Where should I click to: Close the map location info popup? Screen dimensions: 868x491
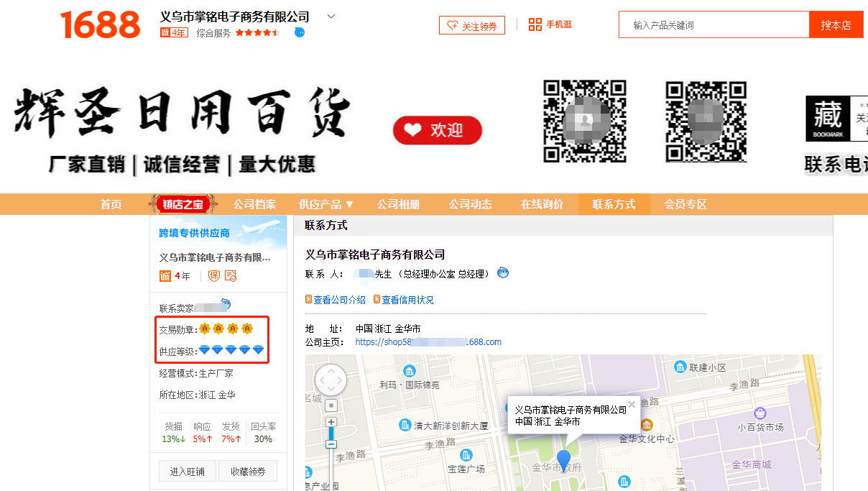632,404
